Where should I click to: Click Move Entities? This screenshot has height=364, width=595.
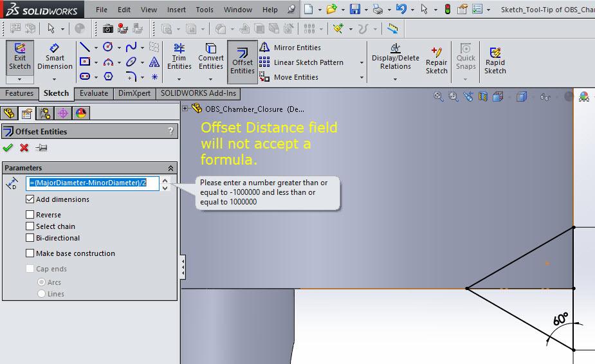[289, 77]
